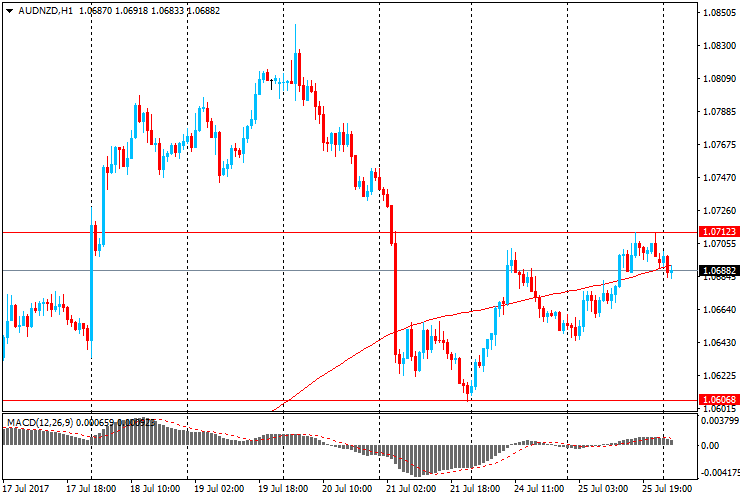The width and height of the screenshot is (740, 500).
Task: Click the 17 Jul 2017 date label
Action: [26, 488]
